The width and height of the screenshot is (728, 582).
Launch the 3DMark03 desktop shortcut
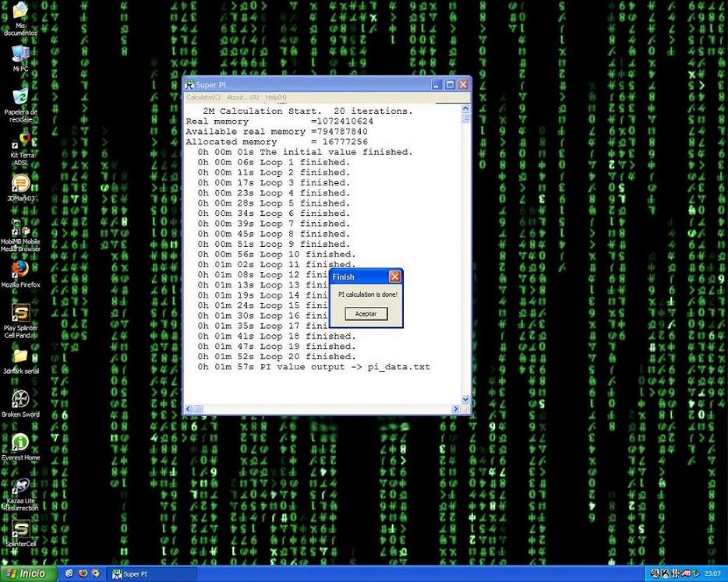point(20,188)
